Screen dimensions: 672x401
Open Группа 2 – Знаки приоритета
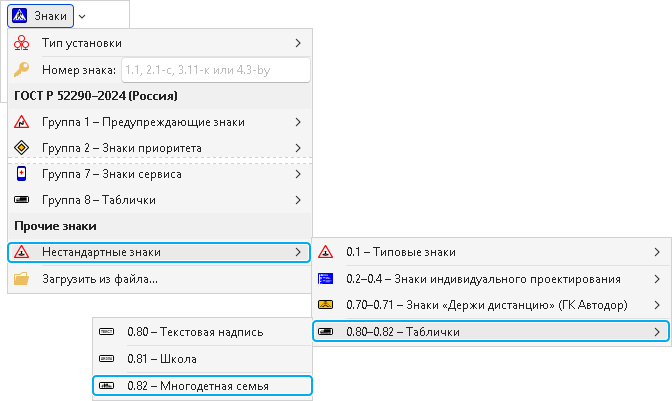coord(159,148)
